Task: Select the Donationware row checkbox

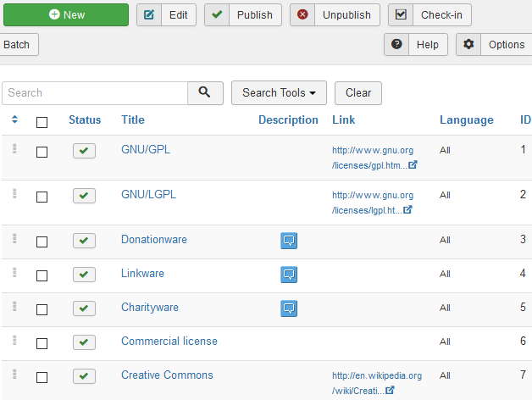Action: (x=42, y=242)
